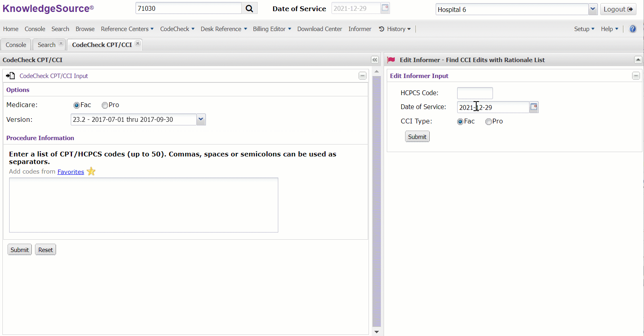Image resolution: width=644 pixels, height=336 pixels.
Task: Open the Billing Editor menu
Action: tap(272, 29)
